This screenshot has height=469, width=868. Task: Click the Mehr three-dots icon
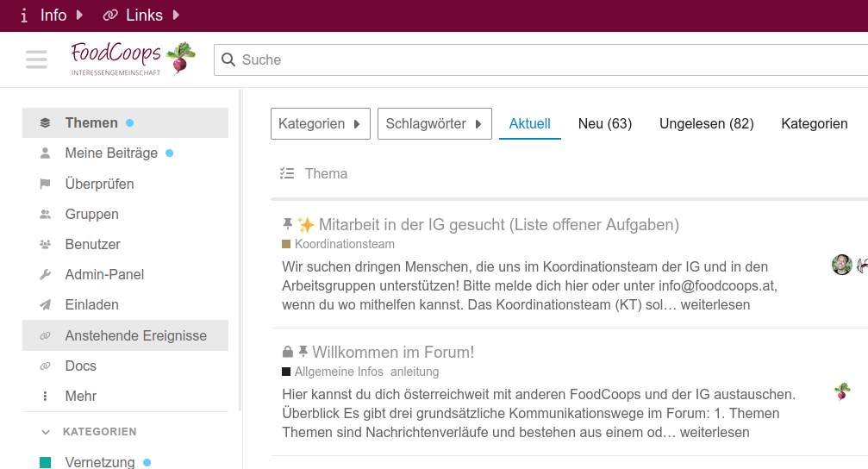[x=46, y=396]
